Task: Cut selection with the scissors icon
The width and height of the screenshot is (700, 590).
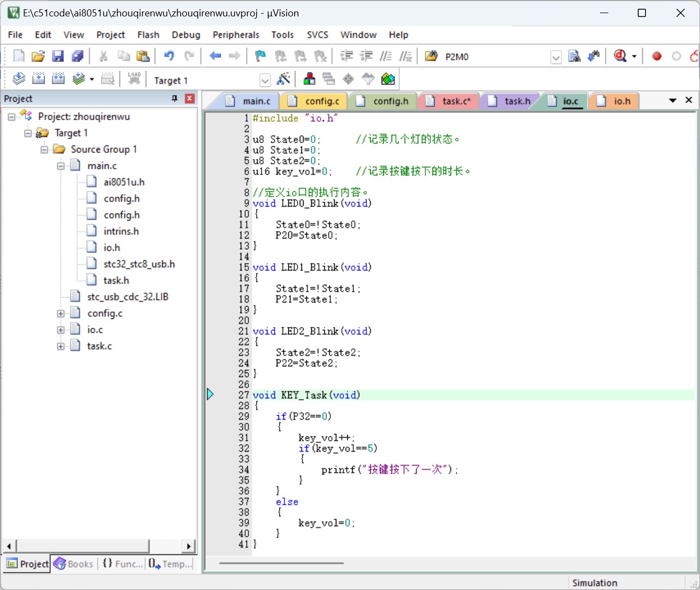Action: click(x=103, y=56)
